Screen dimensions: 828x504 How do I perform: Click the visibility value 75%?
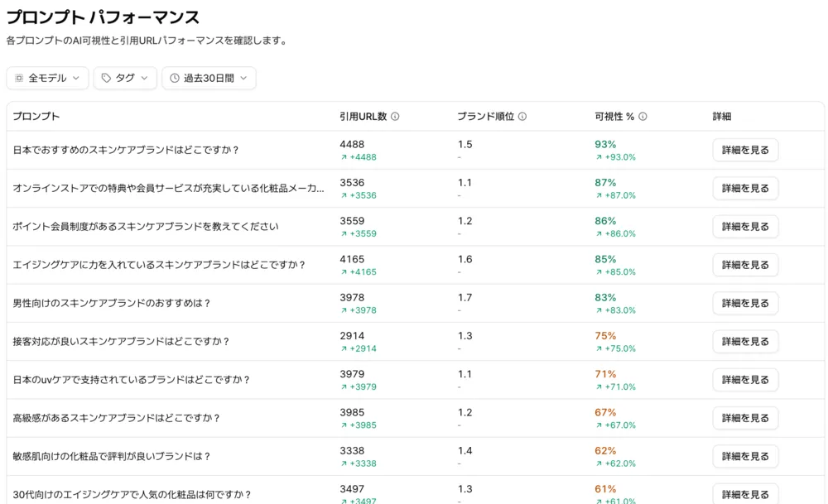[x=605, y=336]
